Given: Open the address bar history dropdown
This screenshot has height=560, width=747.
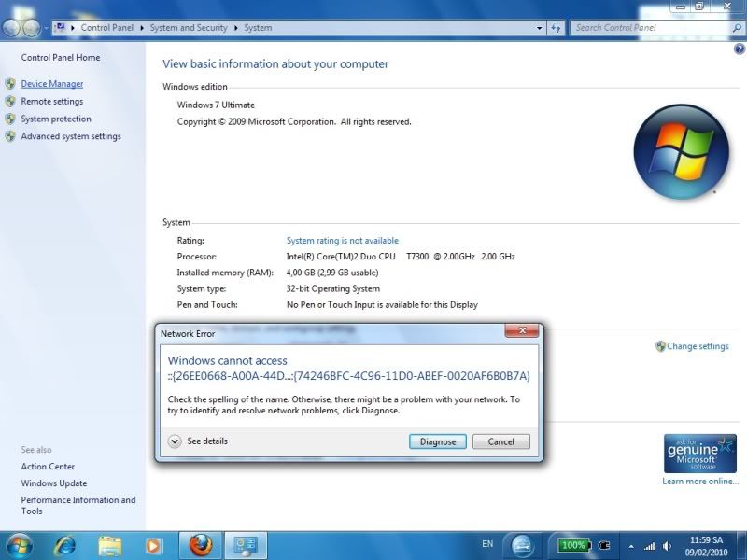Looking at the screenshot, I should point(540,28).
